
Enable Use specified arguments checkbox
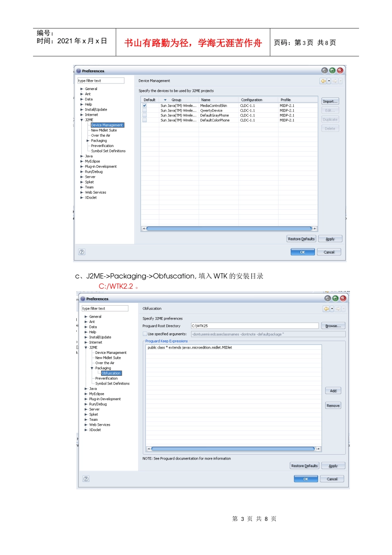(145, 334)
